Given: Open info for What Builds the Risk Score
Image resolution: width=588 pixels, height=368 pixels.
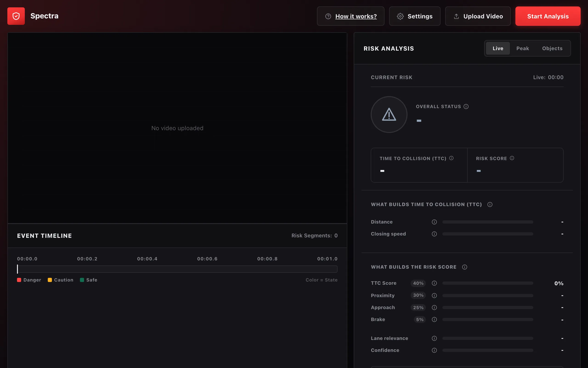Looking at the screenshot, I should (465, 267).
